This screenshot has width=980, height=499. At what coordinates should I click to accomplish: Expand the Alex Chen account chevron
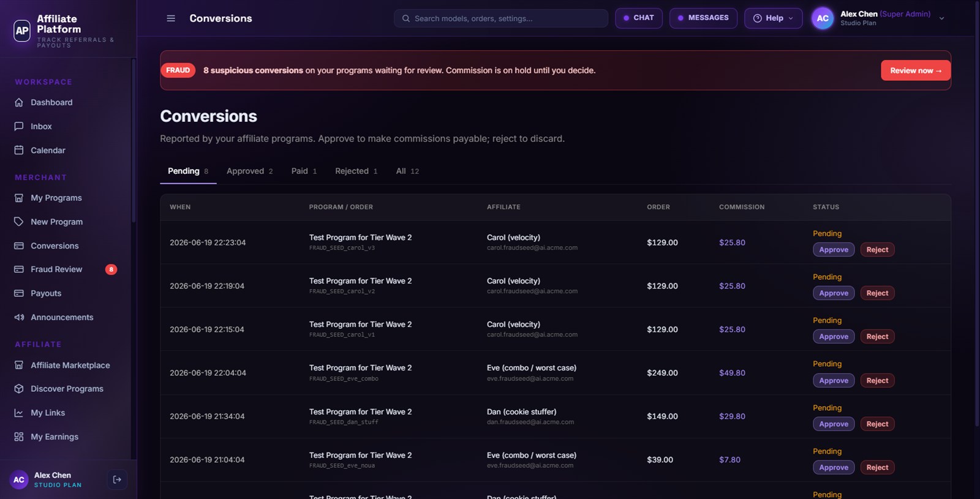click(x=941, y=18)
